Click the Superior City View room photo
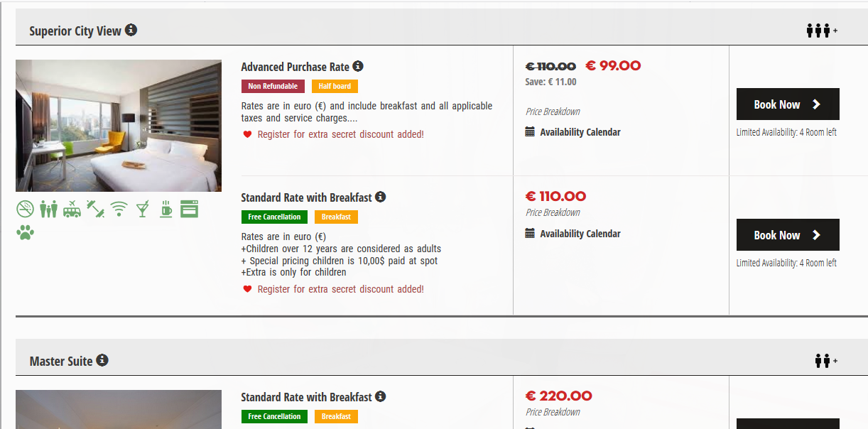The image size is (868, 429). pyautogui.click(x=119, y=126)
